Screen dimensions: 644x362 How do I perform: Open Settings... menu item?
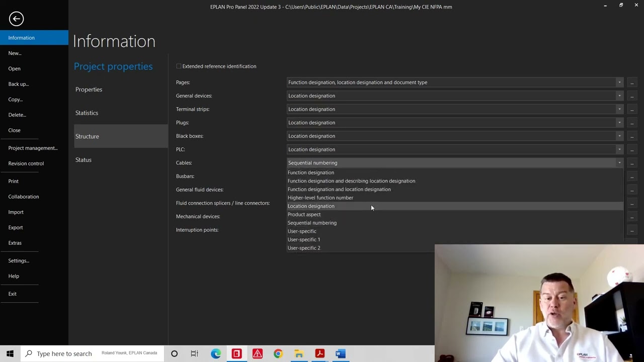(x=34, y=260)
